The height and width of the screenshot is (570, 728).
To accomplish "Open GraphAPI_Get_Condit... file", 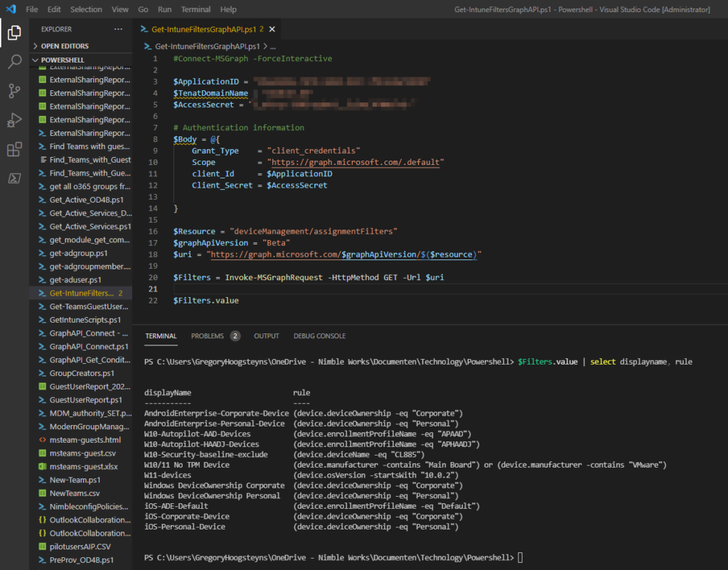I will tap(81, 360).
